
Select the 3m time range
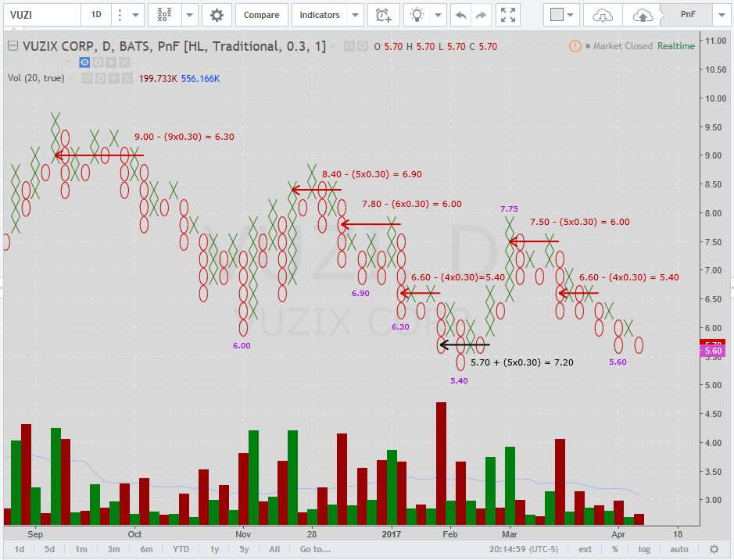(114, 549)
